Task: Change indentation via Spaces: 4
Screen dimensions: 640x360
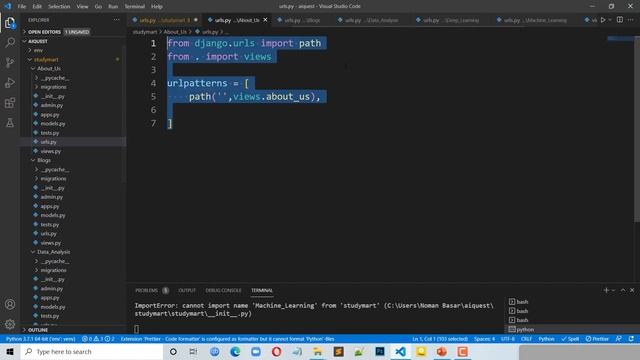Action: click(x=484, y=339)
